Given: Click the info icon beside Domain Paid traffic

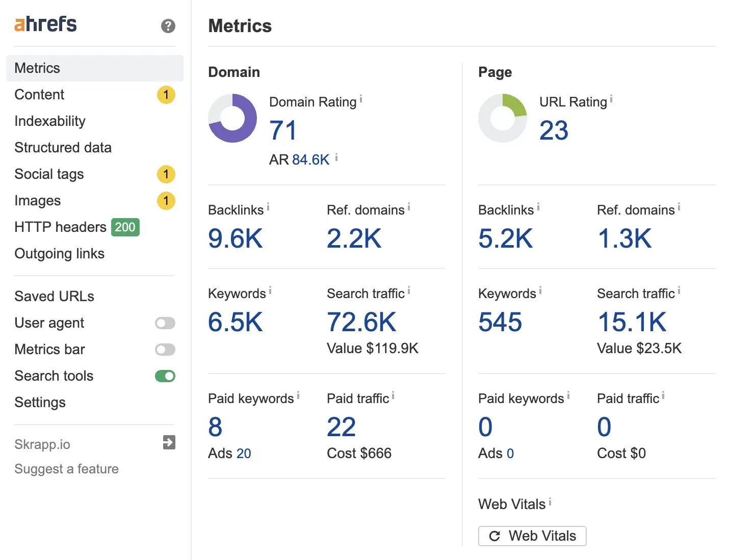Looking at the screenshot, I should [394, 394].
